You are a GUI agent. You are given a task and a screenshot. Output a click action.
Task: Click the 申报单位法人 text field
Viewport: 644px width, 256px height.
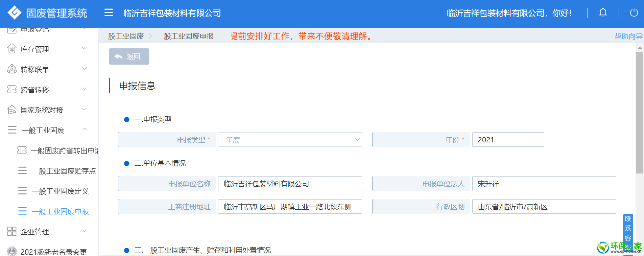point(544,184)
